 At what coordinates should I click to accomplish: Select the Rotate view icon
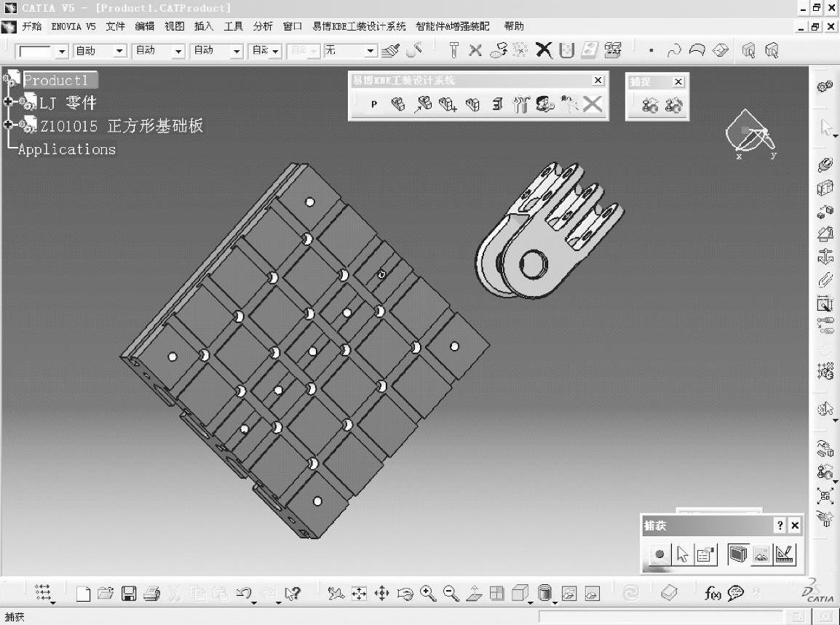(405, 594)
